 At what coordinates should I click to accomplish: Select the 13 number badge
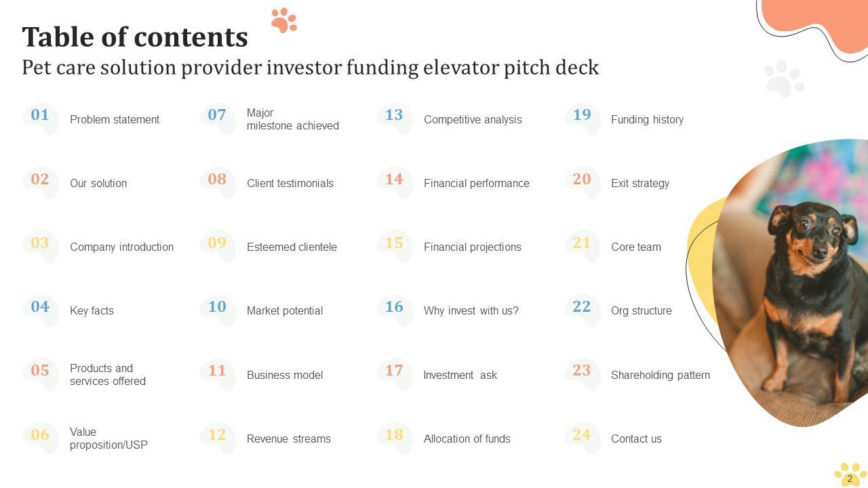[394, 115]
